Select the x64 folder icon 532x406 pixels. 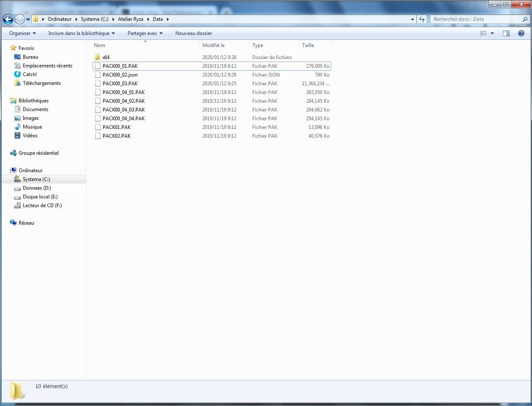point(98,57)
